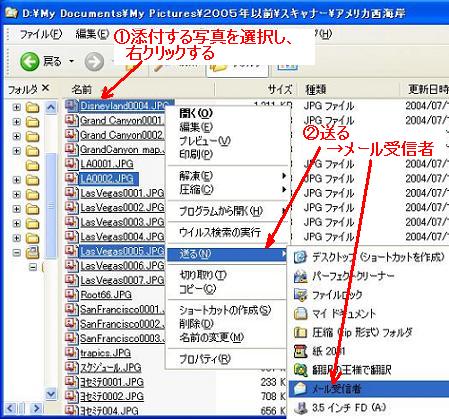Click the JPG icon of LasVegas0001.JPG
Image resolution: width=449 pixels, height=419 pixels.
[71, 193]
